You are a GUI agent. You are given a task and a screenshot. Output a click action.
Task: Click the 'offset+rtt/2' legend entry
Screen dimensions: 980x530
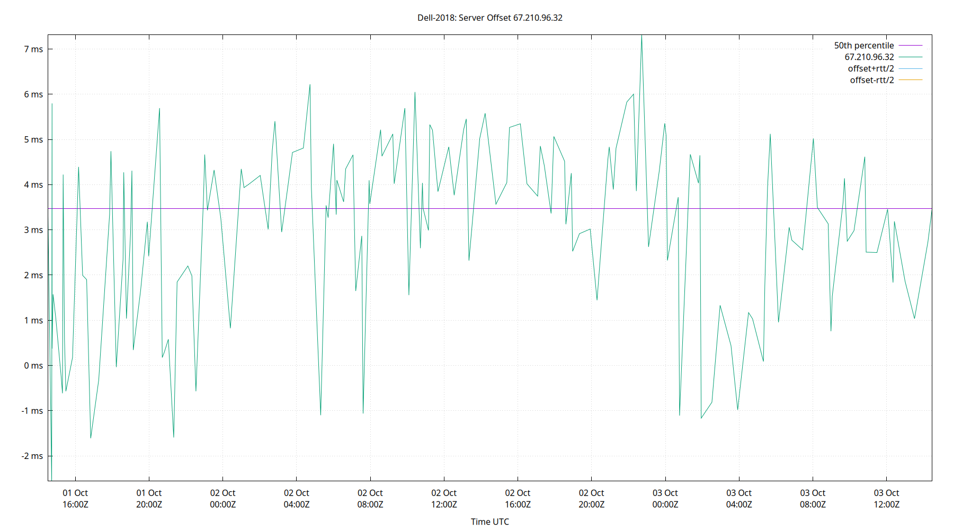(871, 68)
